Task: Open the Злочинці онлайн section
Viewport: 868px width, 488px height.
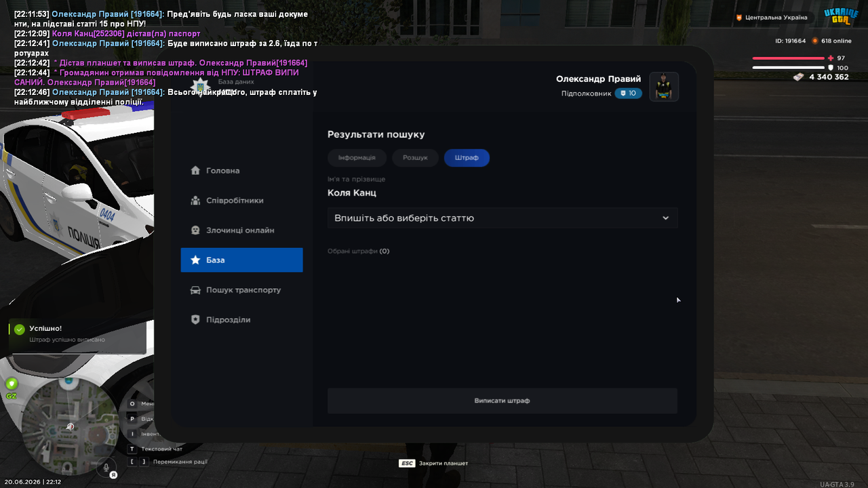Action: tap(242, 230)
